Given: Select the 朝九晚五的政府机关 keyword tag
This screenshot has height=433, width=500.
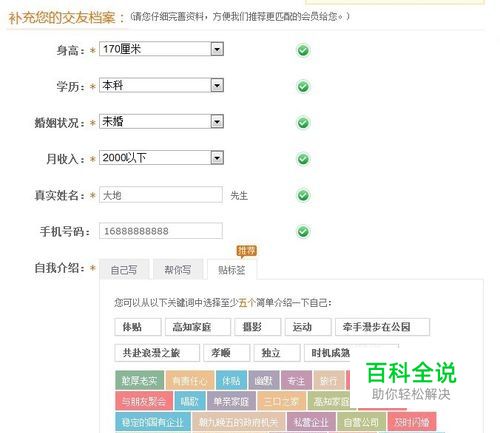Looking at the screenshot, I should [239, 422].
